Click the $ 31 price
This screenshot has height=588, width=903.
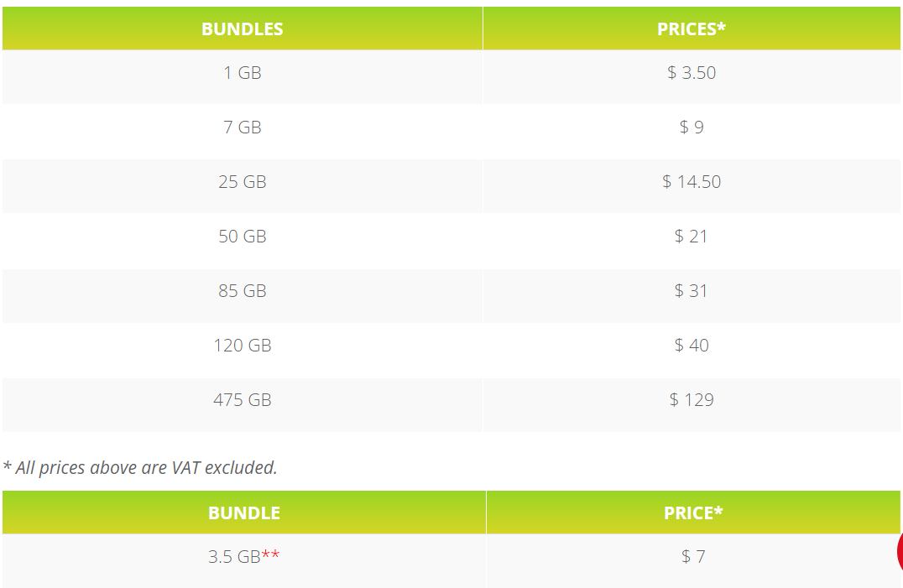click(x=692, y=290)
